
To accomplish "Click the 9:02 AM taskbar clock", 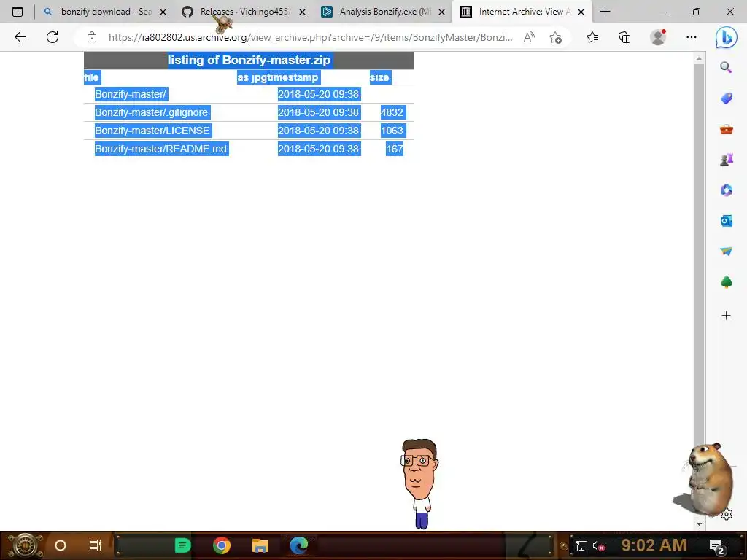I will [654, 545].
